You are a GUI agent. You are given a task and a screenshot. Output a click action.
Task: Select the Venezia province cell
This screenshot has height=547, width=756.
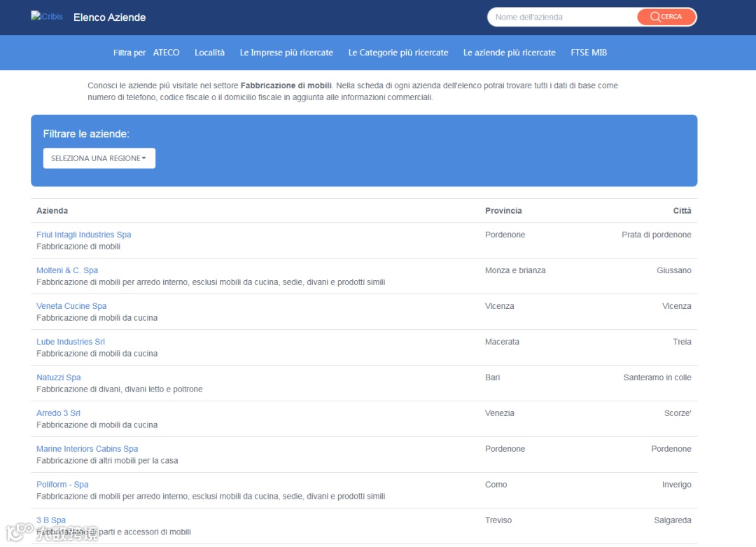(x=500, y=413)
